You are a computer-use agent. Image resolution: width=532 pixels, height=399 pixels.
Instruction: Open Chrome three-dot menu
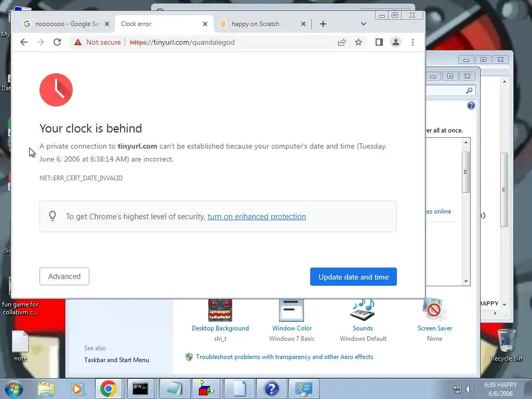click(x=413, y=42)
